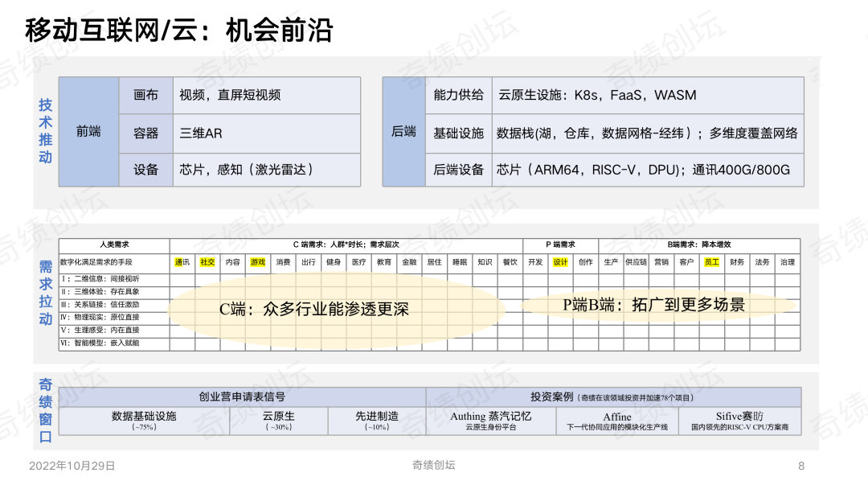Screen dimensions: 868x489
Task: Click the highlighted 通讯 column
Action: tap(182, 262)
